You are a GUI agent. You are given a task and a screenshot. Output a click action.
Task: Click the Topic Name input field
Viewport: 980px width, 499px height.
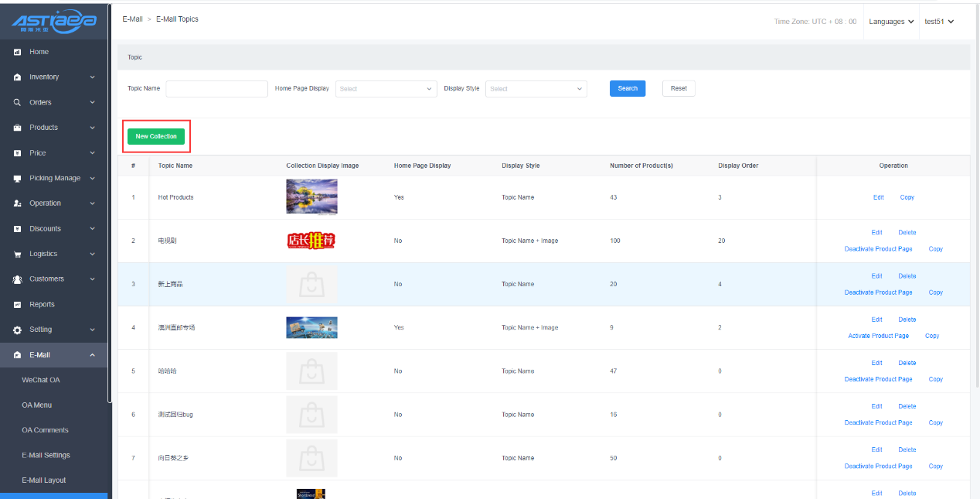pyautogui.click(x=216, y=89)
